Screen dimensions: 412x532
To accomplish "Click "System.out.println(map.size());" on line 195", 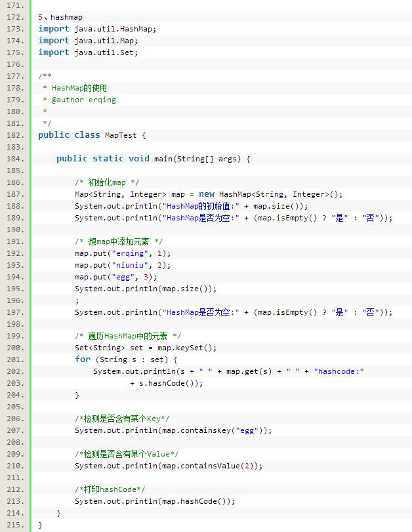I will pos(146,289).
